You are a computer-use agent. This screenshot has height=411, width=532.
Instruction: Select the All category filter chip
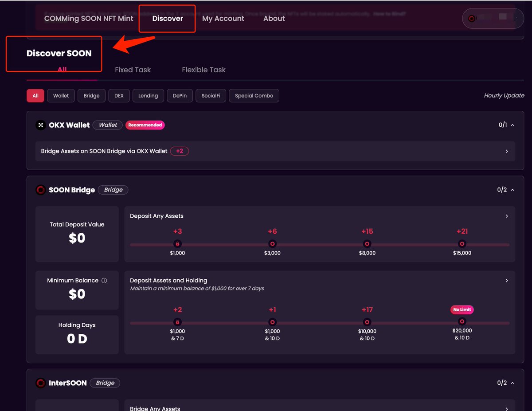point(35,96)
